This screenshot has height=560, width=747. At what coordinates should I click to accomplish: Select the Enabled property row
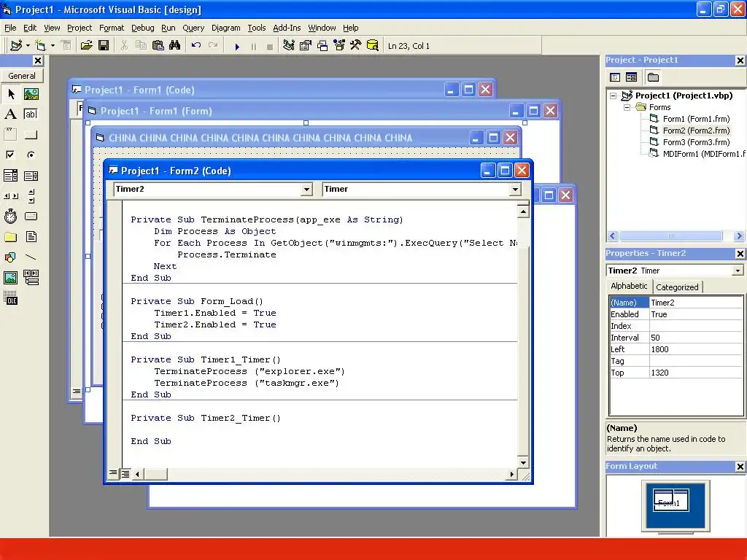[x=676, y=314]
